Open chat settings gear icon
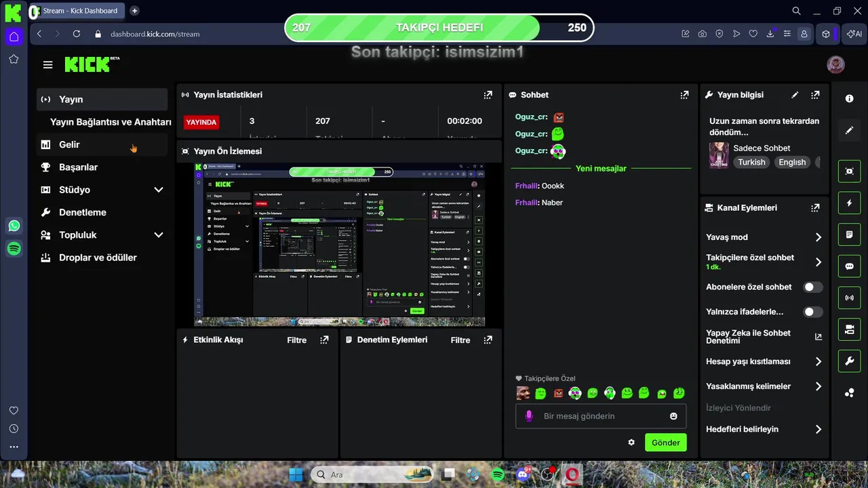The width and height of the screenshot is (868, 488). pyautogui.click(x=631, y=443)
